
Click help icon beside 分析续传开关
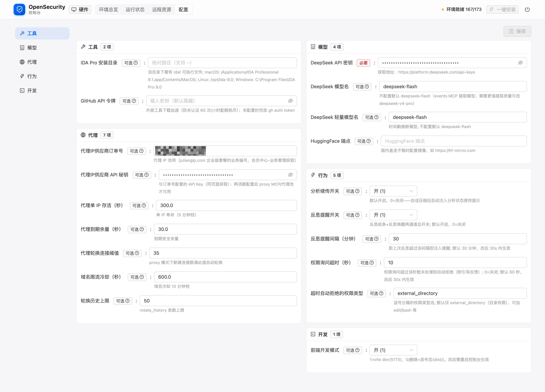[x=357, y=191]
